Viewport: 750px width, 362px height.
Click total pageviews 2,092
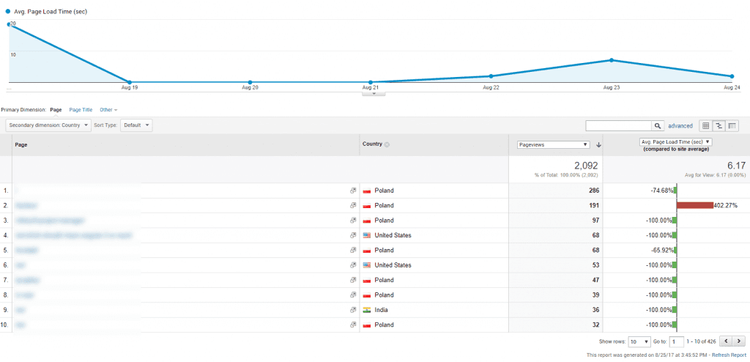click(x=586, y=165)
